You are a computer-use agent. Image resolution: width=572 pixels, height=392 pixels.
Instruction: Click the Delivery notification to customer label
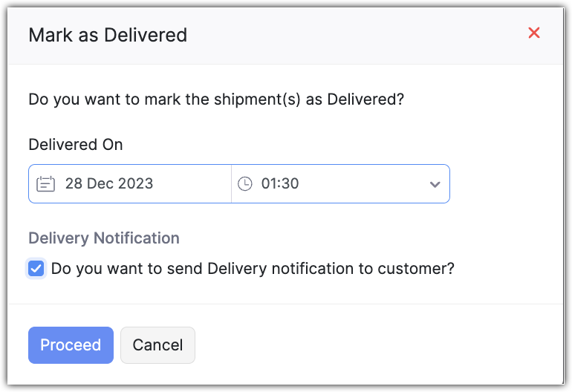tap(253, 269)
